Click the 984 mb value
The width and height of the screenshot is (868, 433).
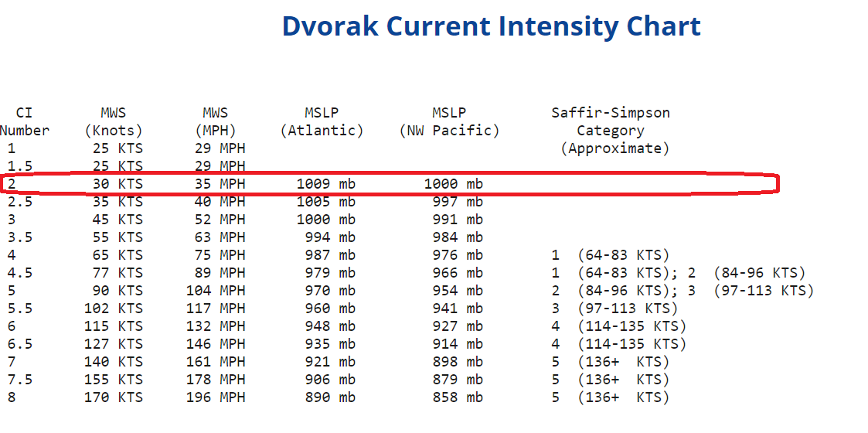tap(458, 237)
